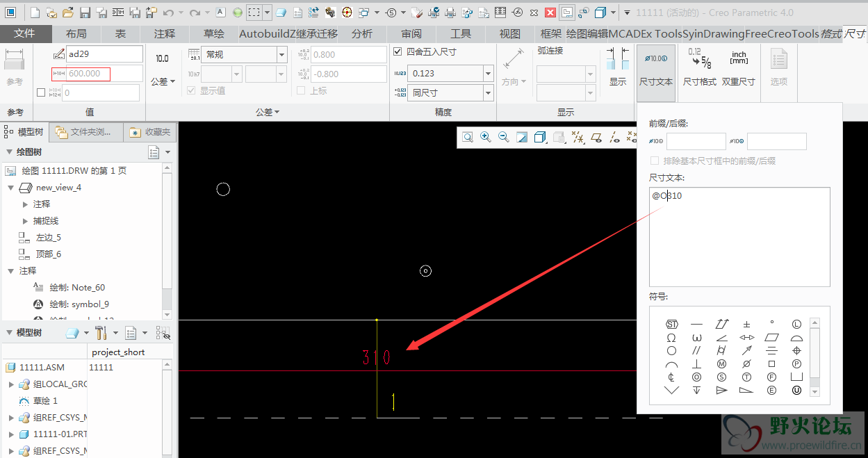Image resolution: width=868 pixels, height=458 pixels.
Task: Insert the circled P symbol
Action: [796, 364]
